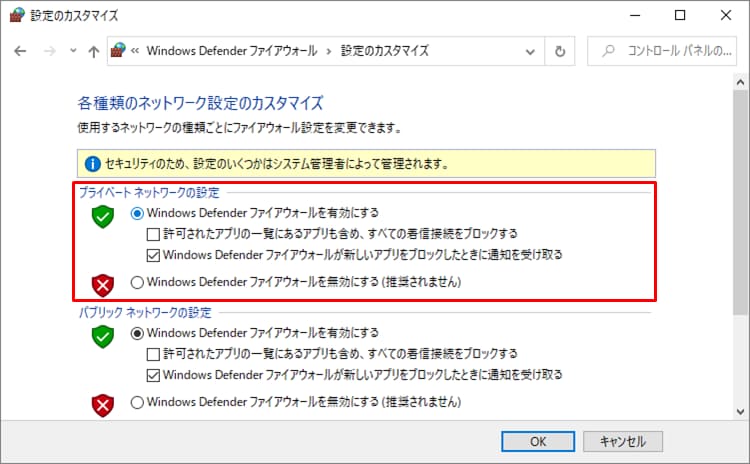This screenshot has height=464, width=750.
Task: Refresh the address bar location
Action: coord(560,51)
